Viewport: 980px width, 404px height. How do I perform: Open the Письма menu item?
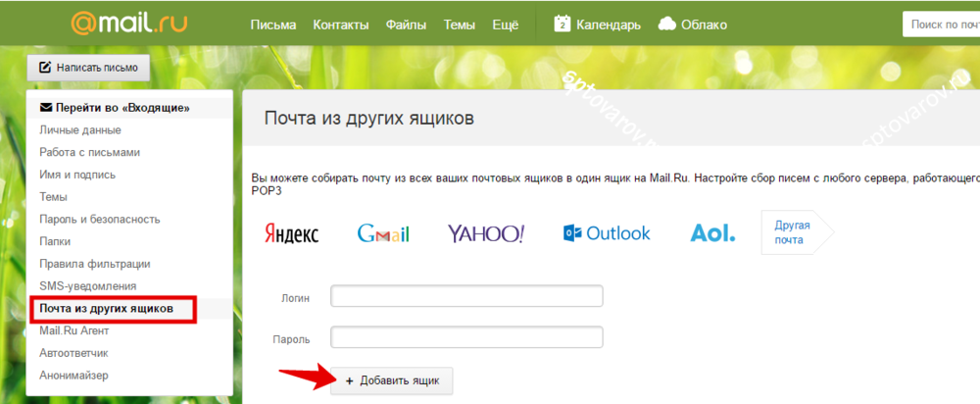click(x=273, y=25)
